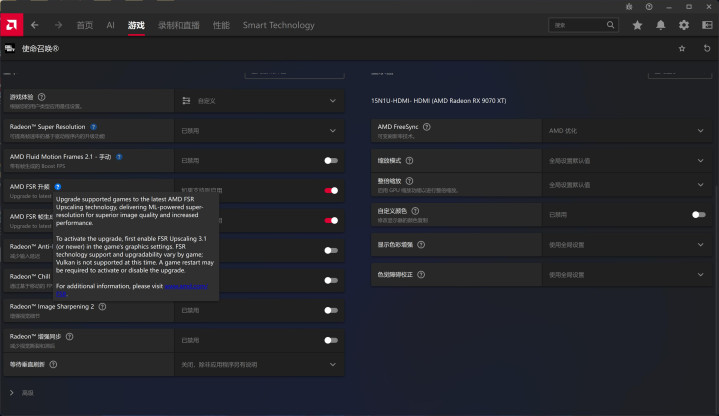Open settings gear icon
Viewport: 719px width, 416px height.
tap(684, 24)
